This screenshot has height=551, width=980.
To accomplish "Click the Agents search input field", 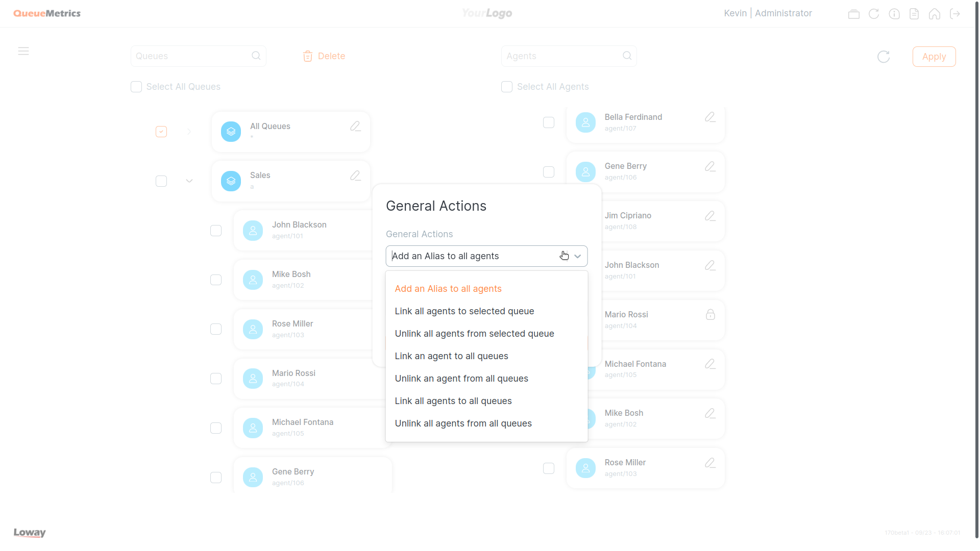I will point(568,56).
